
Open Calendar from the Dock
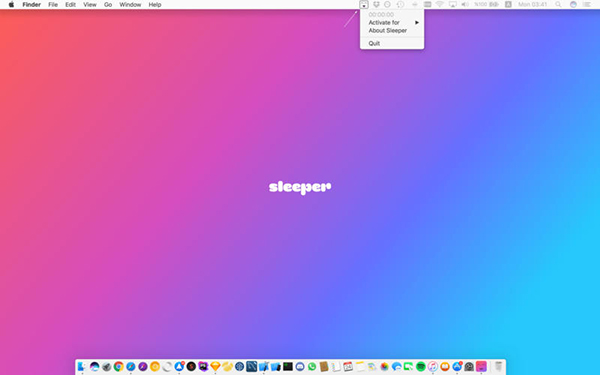pos(348,367)
